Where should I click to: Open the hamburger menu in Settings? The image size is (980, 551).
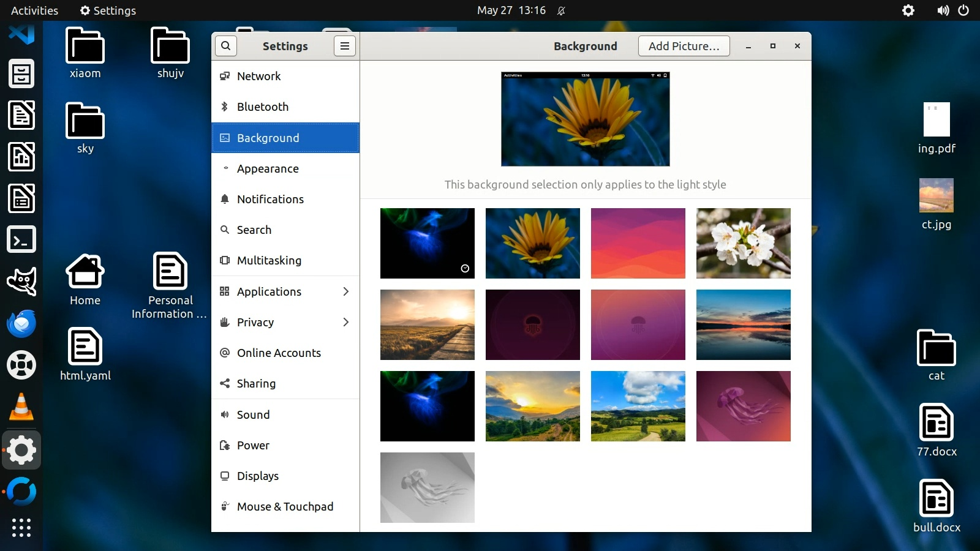[x=345, y=46]
